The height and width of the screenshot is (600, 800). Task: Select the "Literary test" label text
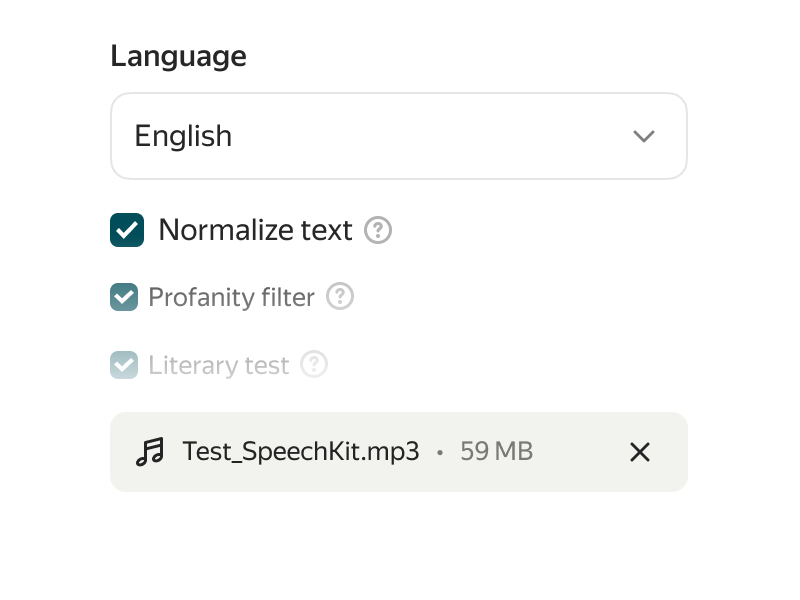(x=218, y=365)
